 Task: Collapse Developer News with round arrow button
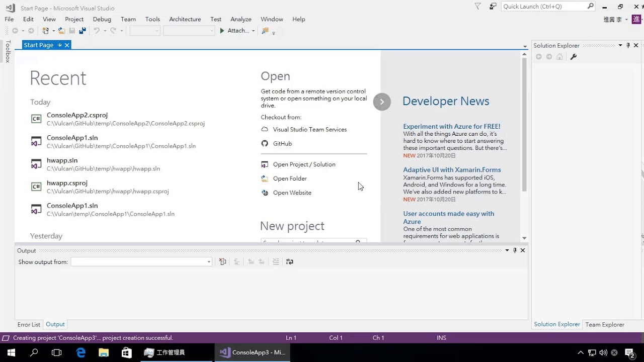[382, 102]
